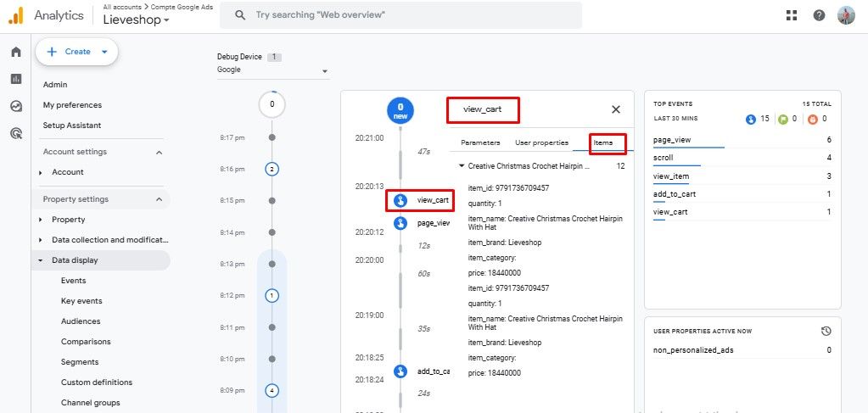This screenshot has height=413, width=868.
Task: Switch to the User properties tab
Action: pos(541,142)
